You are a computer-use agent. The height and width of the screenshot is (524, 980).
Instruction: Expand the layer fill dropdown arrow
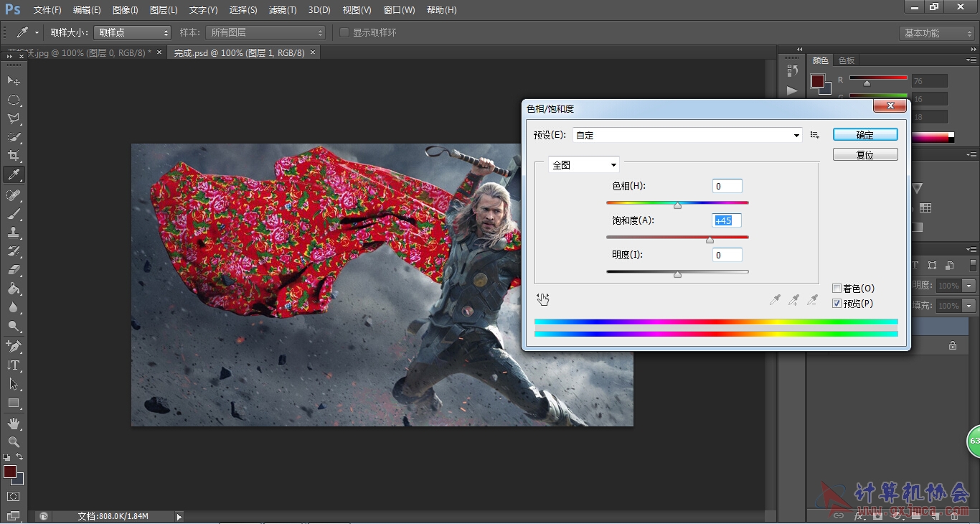970,306
